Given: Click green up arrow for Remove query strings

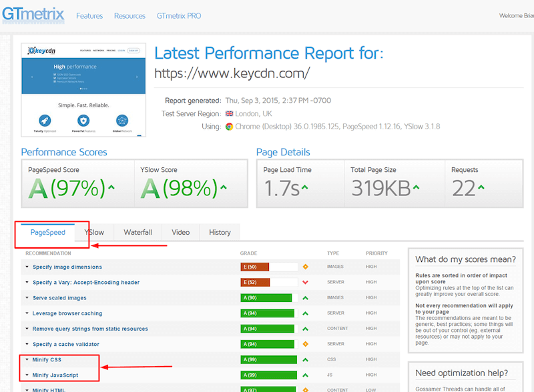Looking at the screenshot, I should tap(306, 329).
